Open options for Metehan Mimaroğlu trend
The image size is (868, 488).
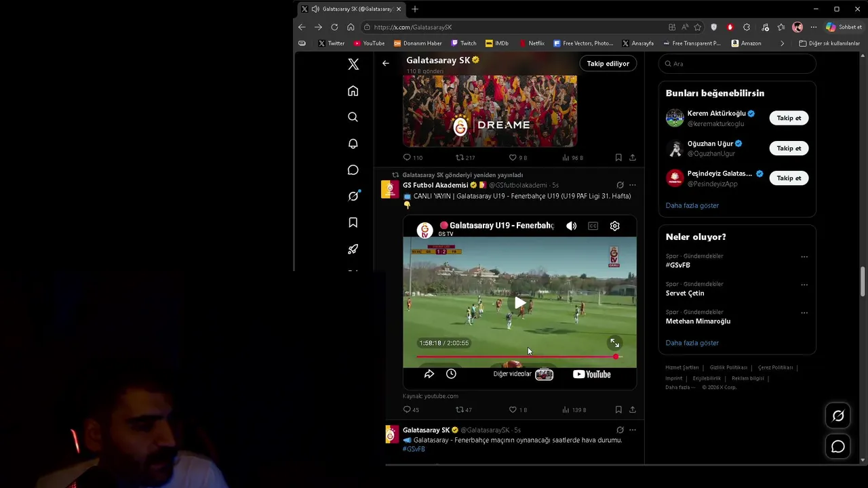[x=804, y=313]
